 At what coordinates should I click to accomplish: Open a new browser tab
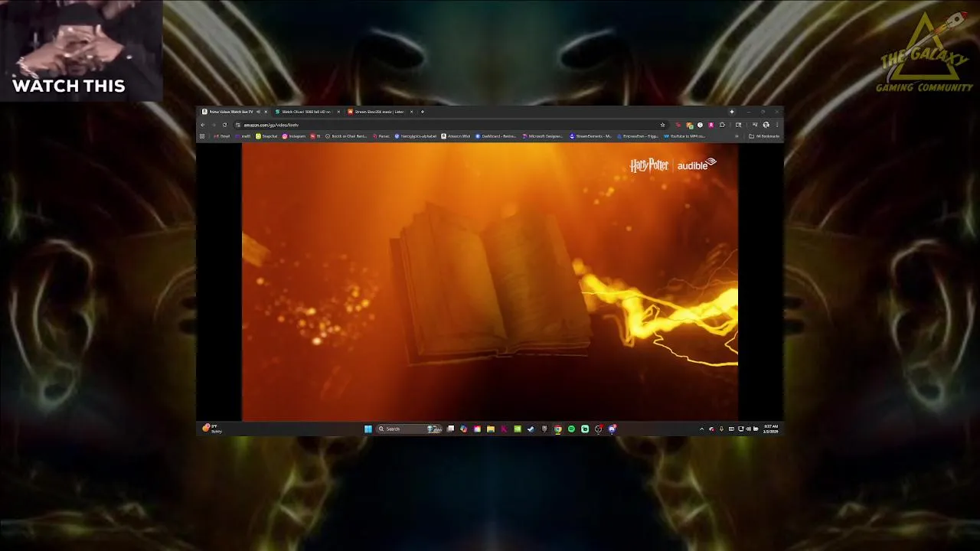pos(422,112)
